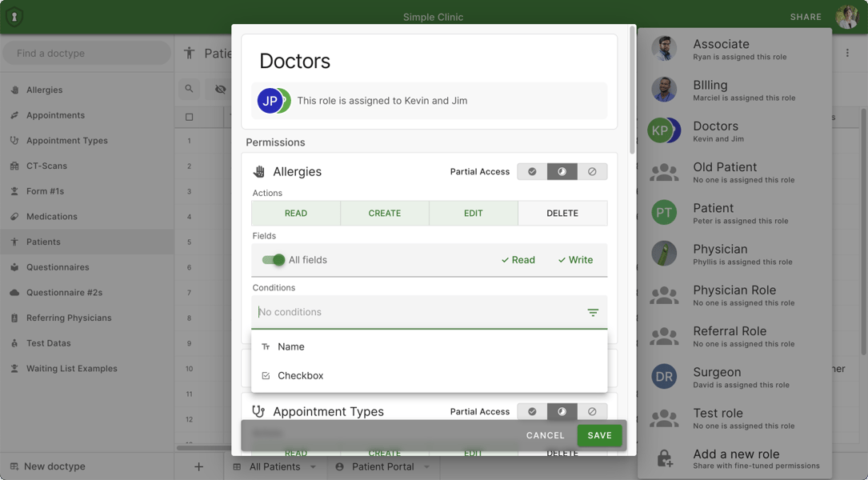The image size is (868, 480).
Task: Toggle the hidden fields eye icon
Action: pyautogui.click(x=220, y=89)
